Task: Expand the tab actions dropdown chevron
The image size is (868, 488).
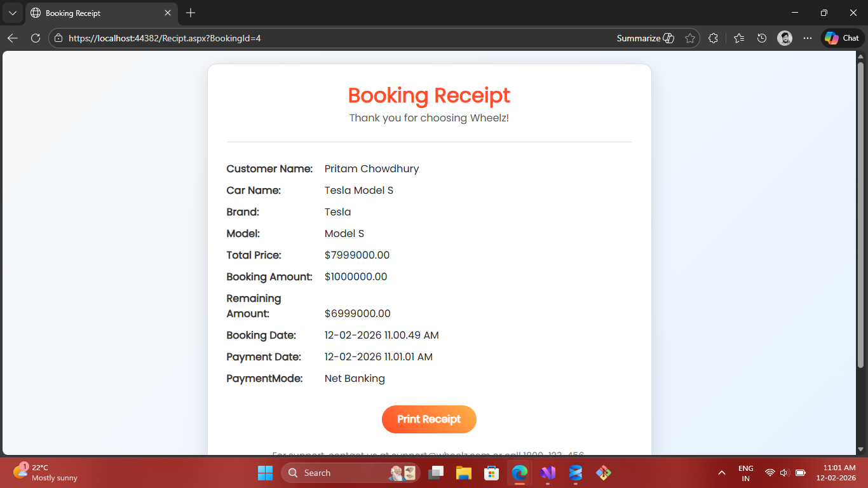Action: point(12,13)
